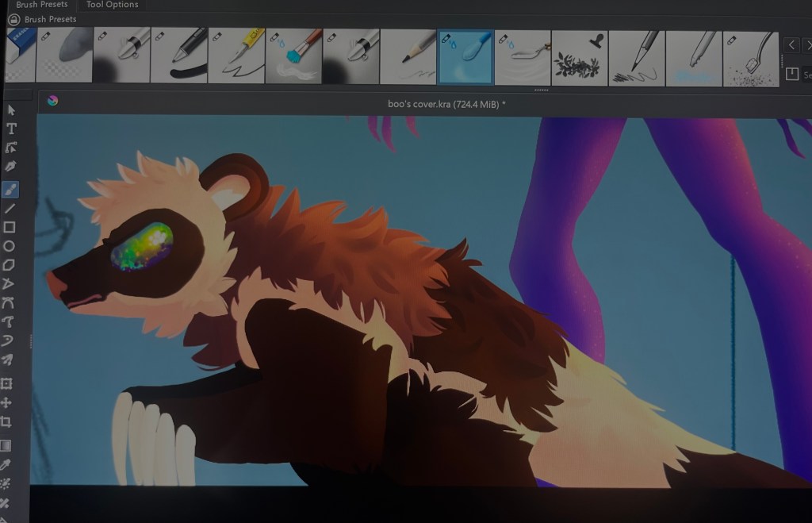Select the yellow marker brush preset
The image size is (812, 523).
pos(236,56)
